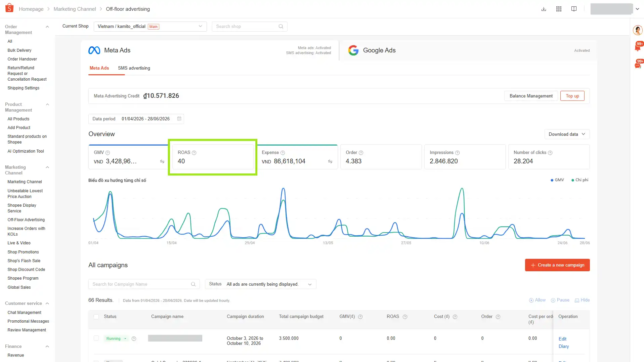Click the GMV help question icon
This screenshot has width=644, height=362.
tap(108, 153)
